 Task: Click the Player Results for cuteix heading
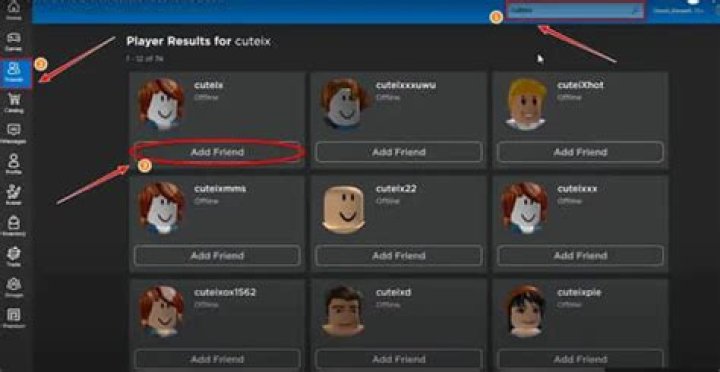pos(198,42)
